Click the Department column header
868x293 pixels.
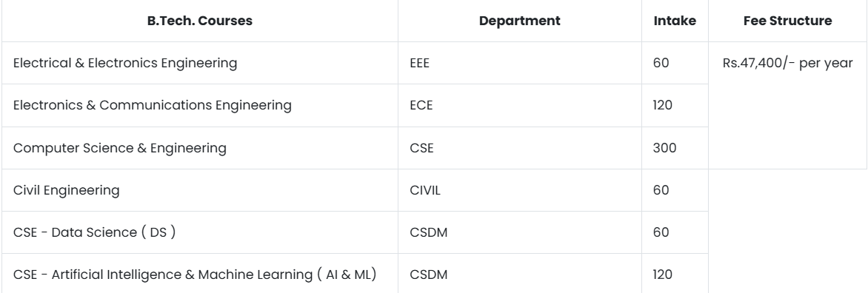pyautogui.click(x=520, y=21)
